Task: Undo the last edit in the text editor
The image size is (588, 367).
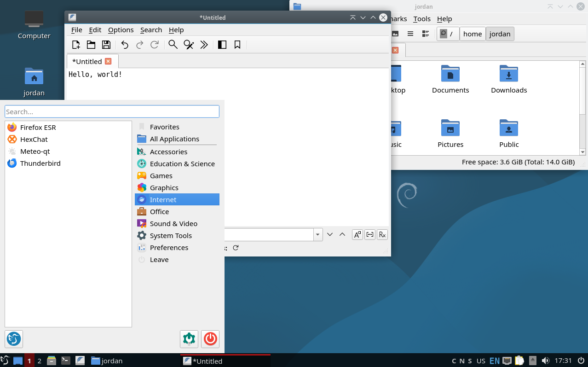Action: [125, 45]
